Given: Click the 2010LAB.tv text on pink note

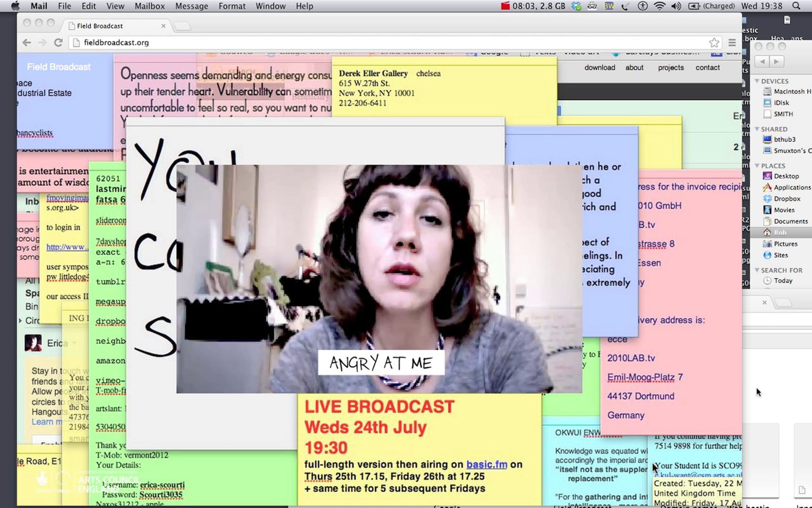Looking at the screenshot, I should coord(631,358).
